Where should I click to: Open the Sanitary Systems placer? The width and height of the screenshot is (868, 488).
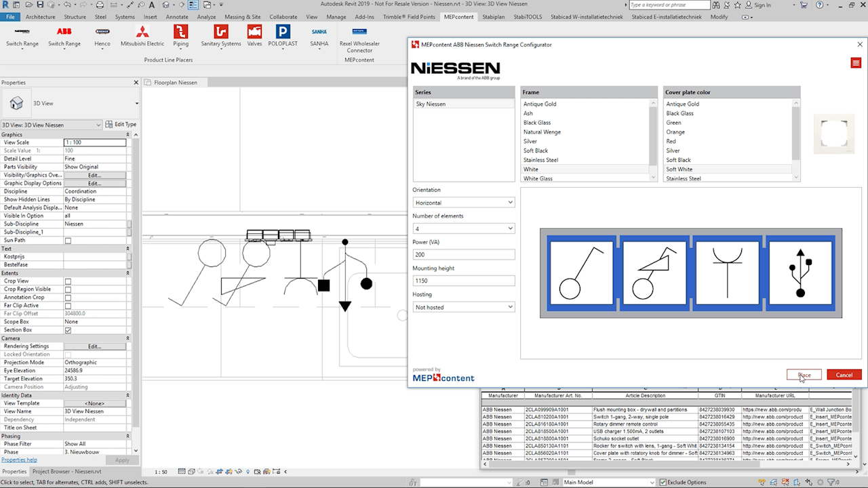point(220,36)
